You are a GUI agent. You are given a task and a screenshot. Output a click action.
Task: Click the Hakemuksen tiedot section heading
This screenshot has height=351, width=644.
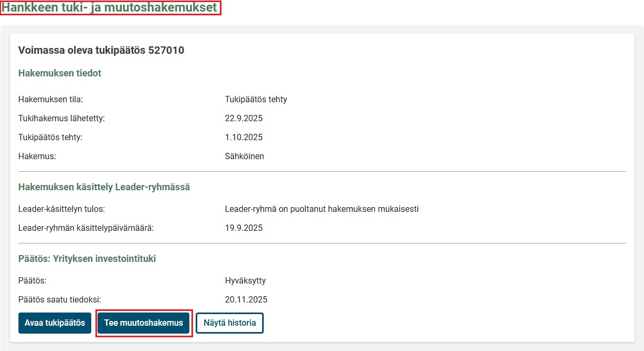[60, 73]
